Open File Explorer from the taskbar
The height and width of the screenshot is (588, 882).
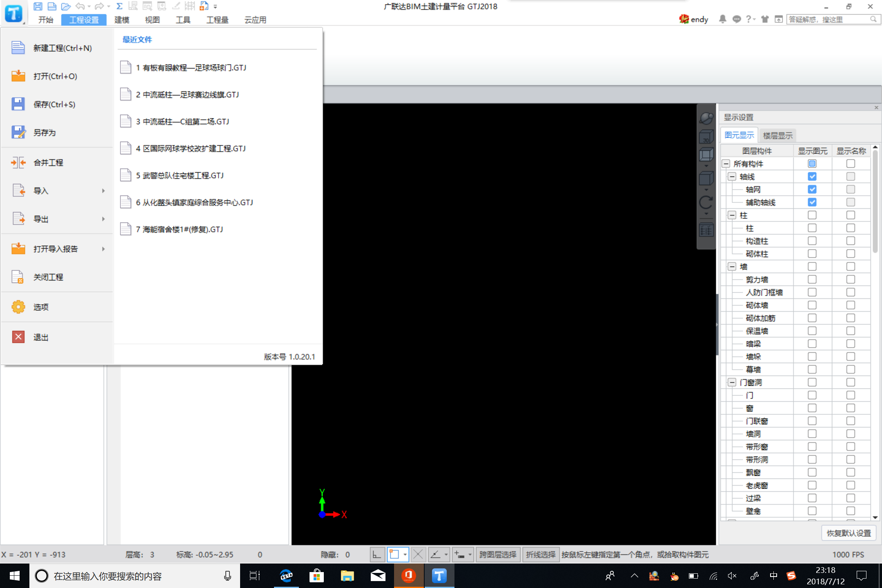coord(347,576)
